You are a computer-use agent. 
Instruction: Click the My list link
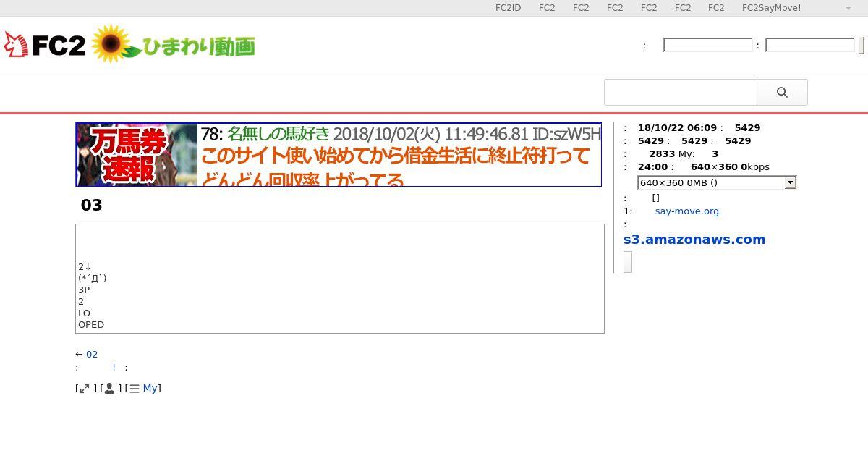(x=150, y=389)
